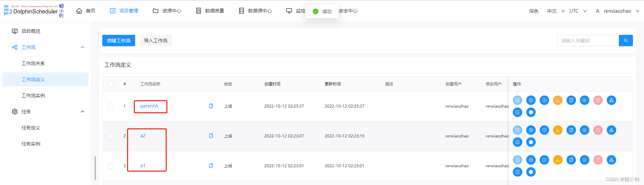644x185 pixels.
Task: Check the box for row a2
Action: click(111, 136)
